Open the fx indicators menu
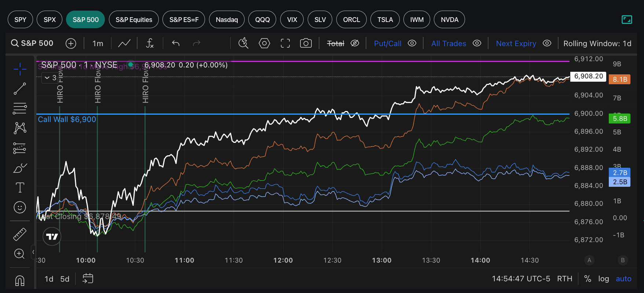644x293 pixels. click(150, 44)
